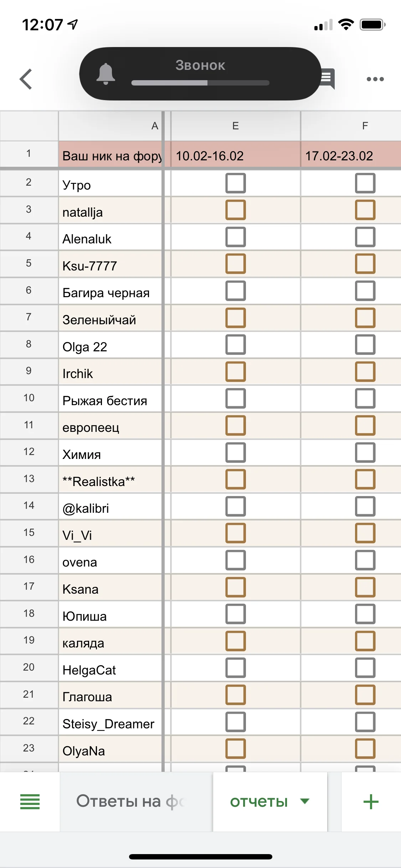Tick the 10.02-16.02 checkbox for Химия
The width and height of the screenshot is (401, 868).
coord(236,453)
